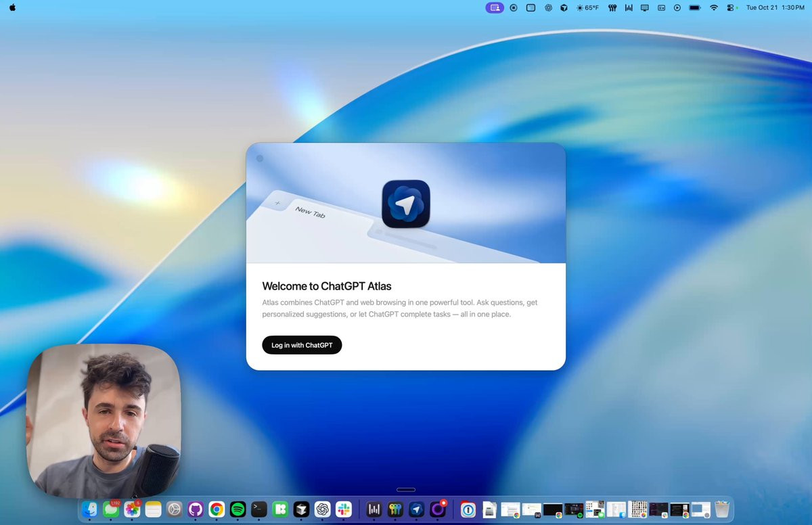The image size is (812, 525).
Task: Launch GitHub Desktop from the Dock
Action: 196,509
